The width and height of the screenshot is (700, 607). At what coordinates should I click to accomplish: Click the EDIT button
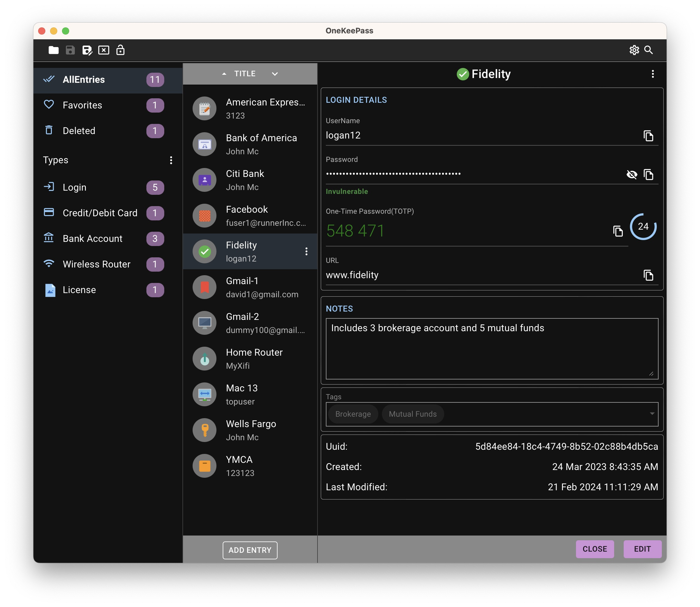coord(642,549)
